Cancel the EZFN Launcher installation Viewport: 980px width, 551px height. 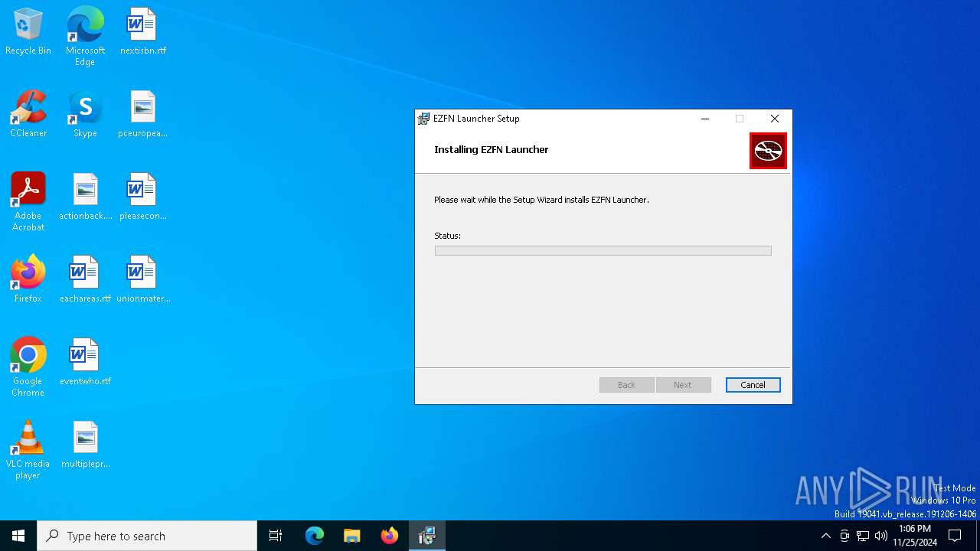753,385
